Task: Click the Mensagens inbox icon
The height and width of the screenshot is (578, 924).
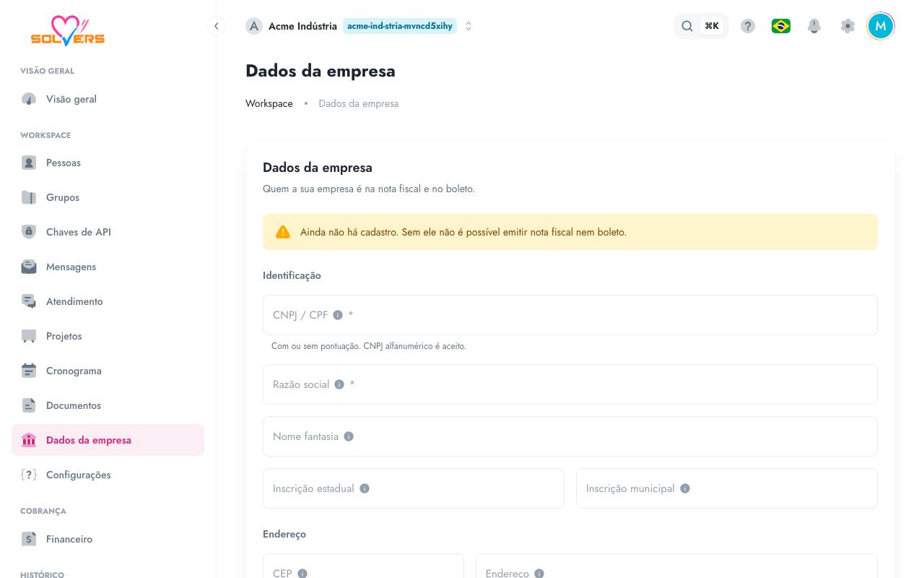Action: [29, 267]
